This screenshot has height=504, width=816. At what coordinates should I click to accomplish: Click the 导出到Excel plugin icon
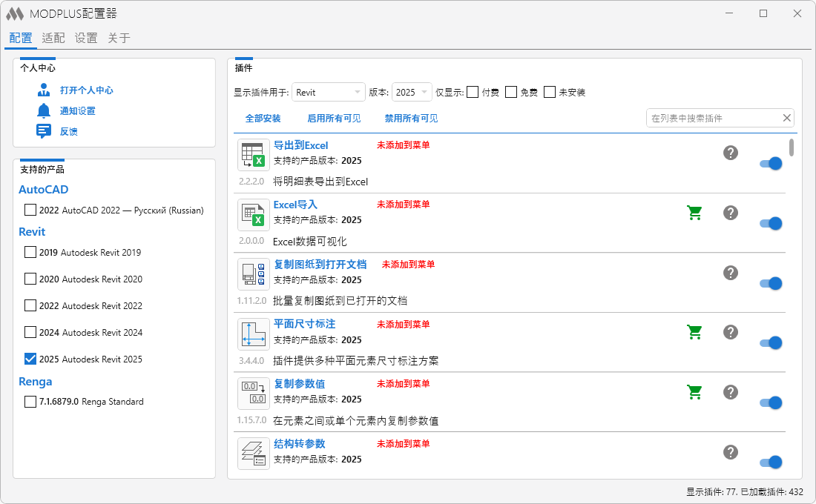[x=254, y=155]
